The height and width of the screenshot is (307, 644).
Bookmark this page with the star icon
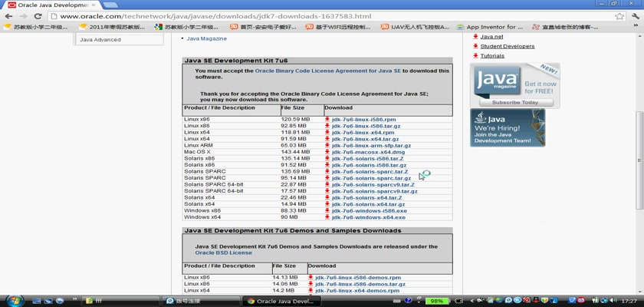[619, 16]
